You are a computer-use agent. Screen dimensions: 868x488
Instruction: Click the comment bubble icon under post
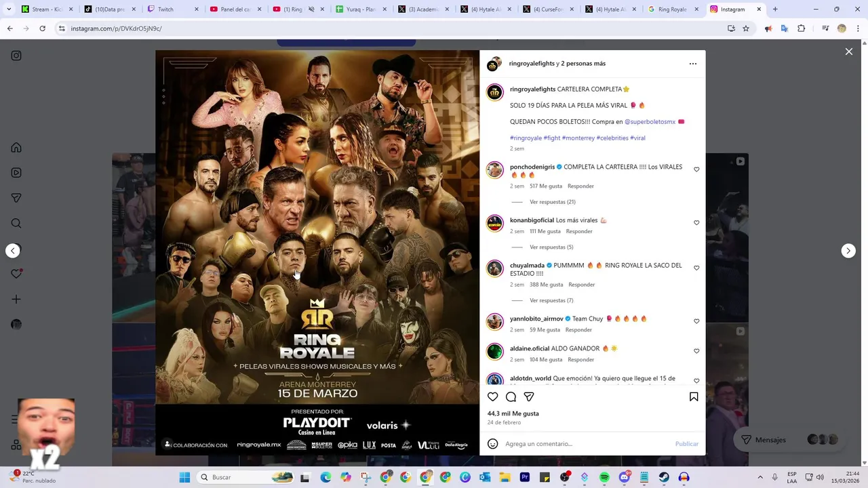tap(511, 396)
